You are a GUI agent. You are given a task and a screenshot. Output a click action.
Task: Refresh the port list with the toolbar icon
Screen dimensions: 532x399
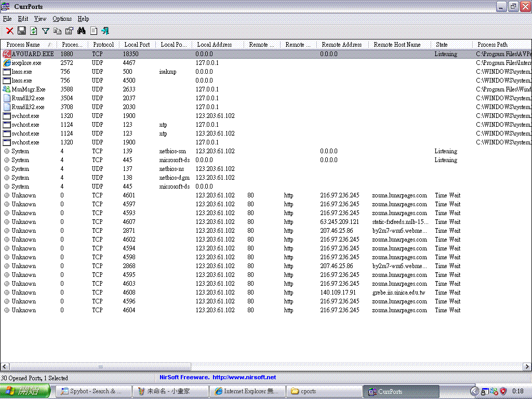[34, 31]
